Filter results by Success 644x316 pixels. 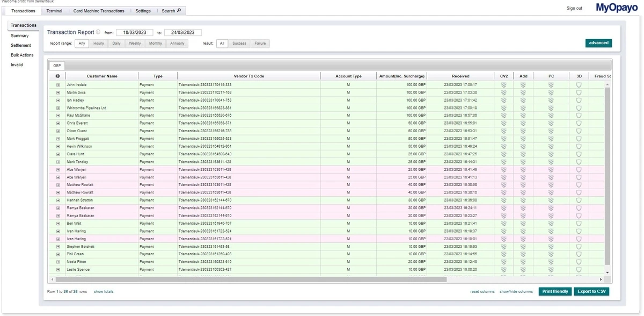pyautogui.click(x=239, y=43)
